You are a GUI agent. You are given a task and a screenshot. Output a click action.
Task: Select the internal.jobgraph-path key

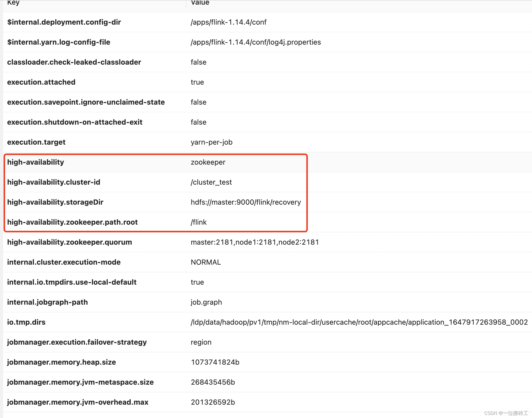tap(47, 302)
